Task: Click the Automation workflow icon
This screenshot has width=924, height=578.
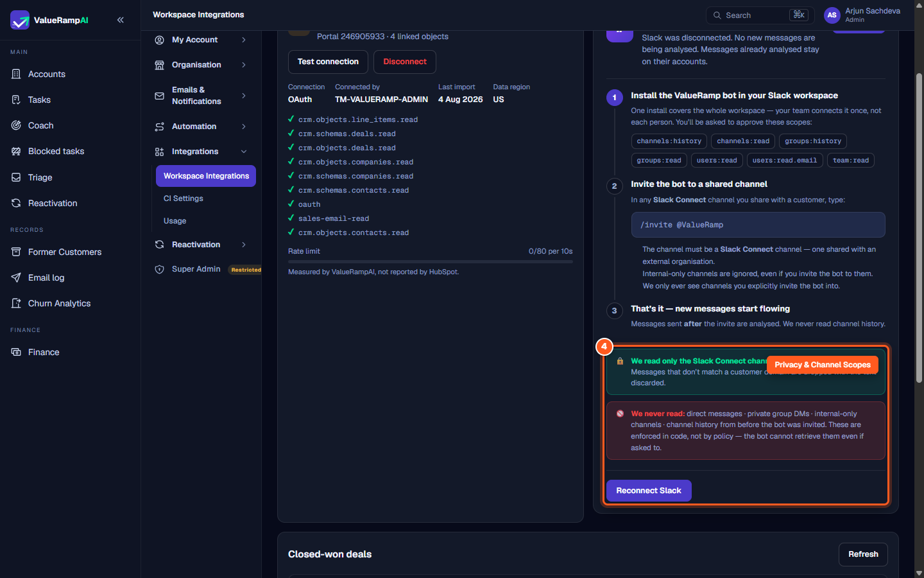Action: point(159,127)
